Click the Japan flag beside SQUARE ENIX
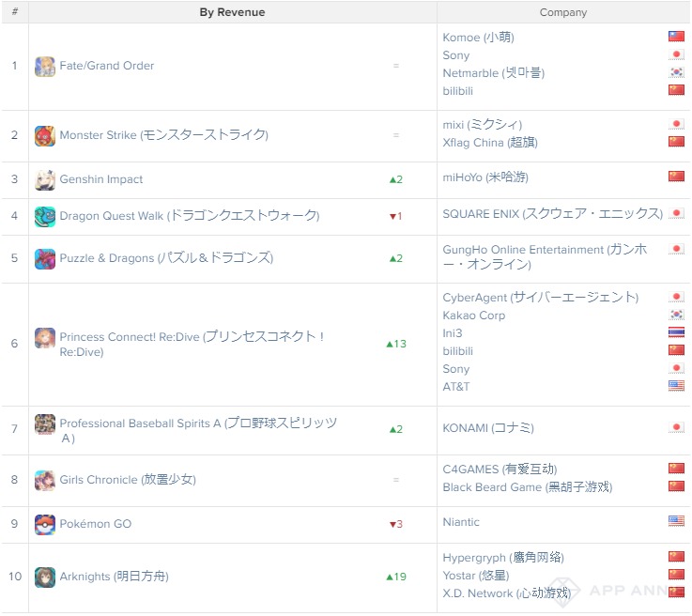The height and width of the screenshot is (616, 692). (676, 213)
